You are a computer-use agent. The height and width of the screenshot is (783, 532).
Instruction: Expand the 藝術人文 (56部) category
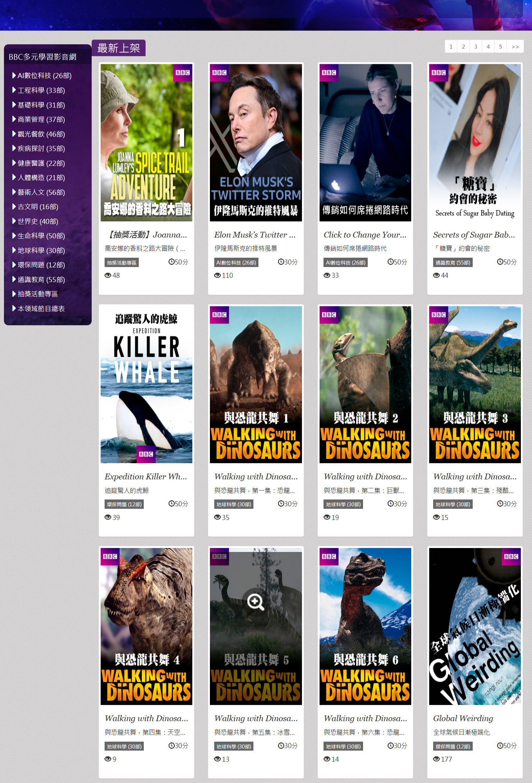41,192
